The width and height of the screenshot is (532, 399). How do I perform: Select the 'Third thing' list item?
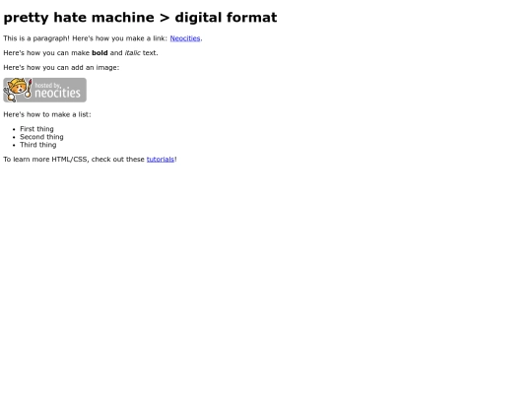38,145
